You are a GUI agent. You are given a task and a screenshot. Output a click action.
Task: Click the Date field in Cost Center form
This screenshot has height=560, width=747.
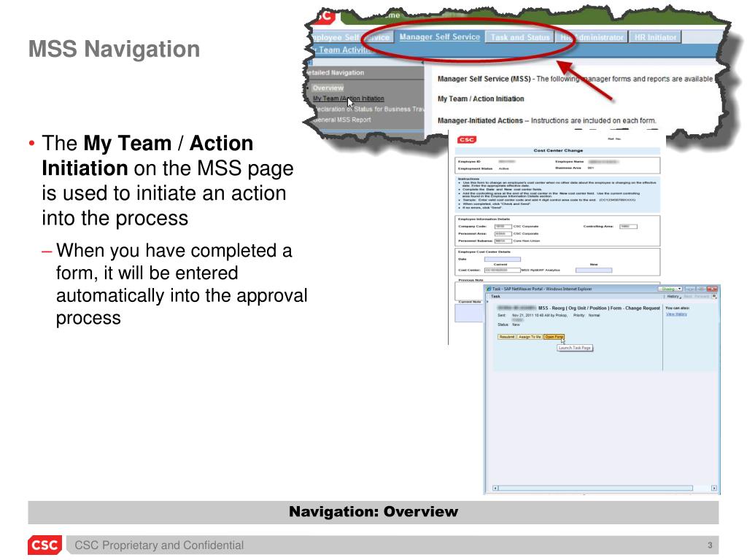tap(502, 260)
